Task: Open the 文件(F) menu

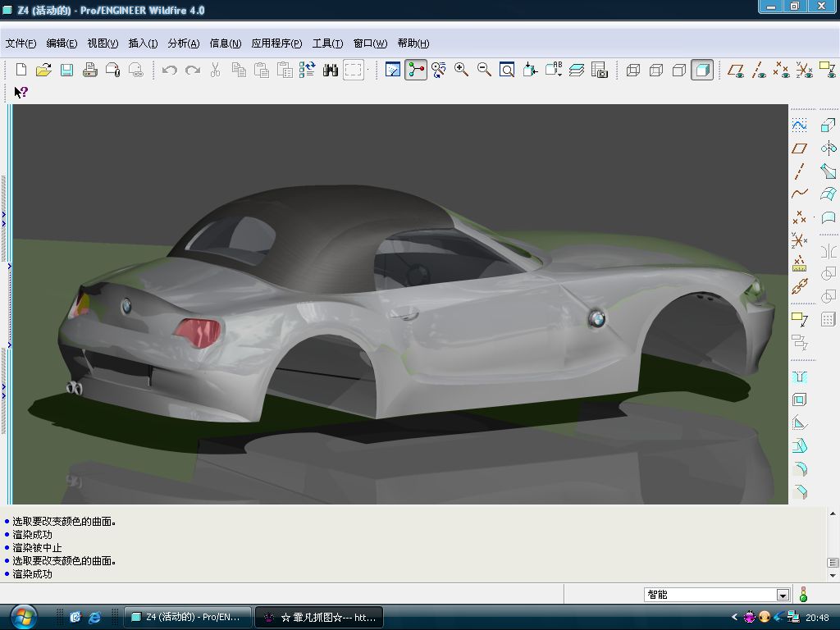Action: (x=21, y=43)
